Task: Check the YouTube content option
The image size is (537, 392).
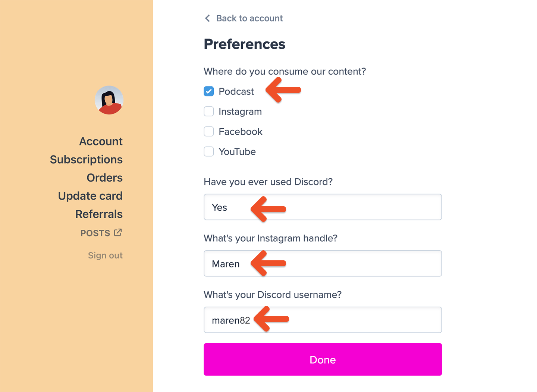Action: [208, 151]
